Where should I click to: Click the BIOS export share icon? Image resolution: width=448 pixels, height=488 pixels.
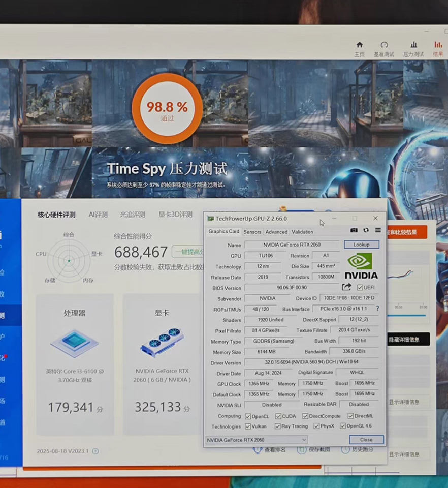tap(346, 287)
